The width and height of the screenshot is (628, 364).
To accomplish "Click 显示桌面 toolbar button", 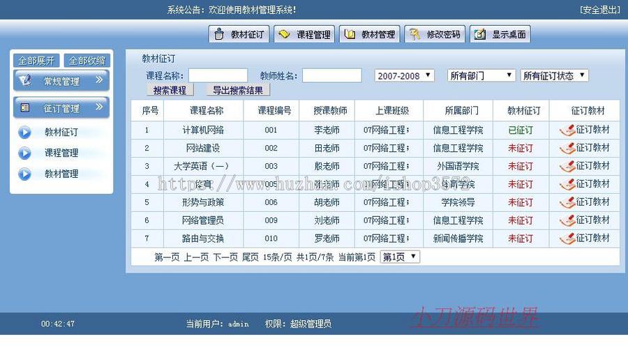I will click(x=500, y=34).
